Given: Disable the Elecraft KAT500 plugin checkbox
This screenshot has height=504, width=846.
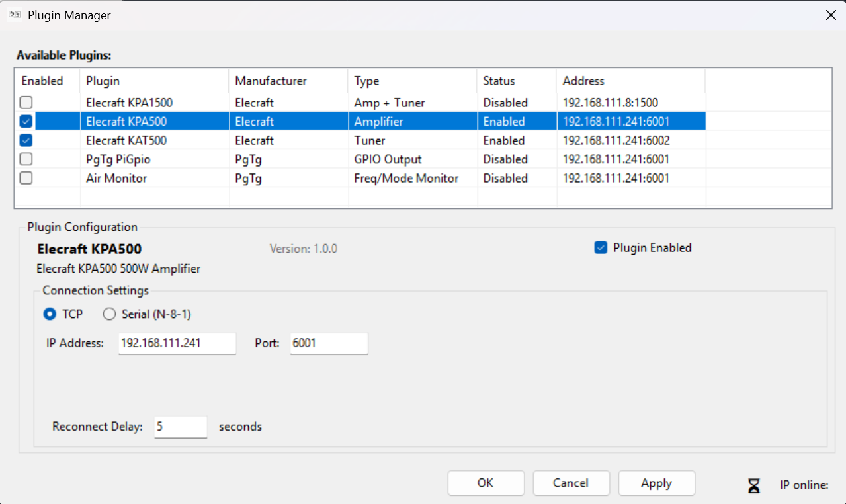Looking at the screenshot, I should (25, 140).
